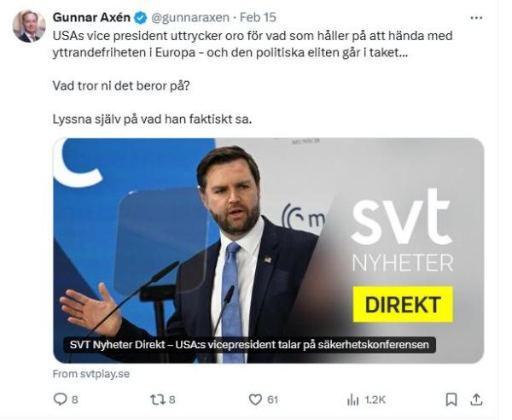Viewport: 512px width, 420px height.
Task: Open the SVT Nyheter link preview image
Action: (269, 250)
